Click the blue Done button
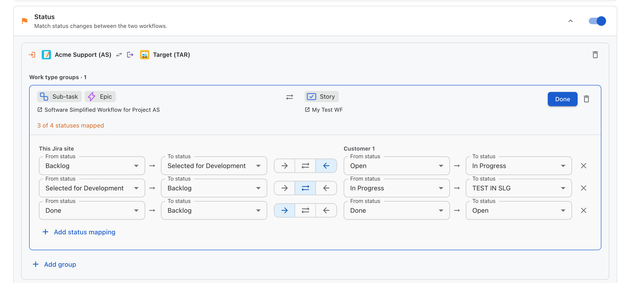 click(x=562, y=99)
